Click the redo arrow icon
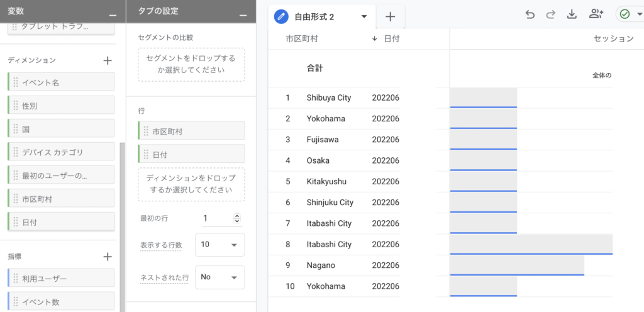The image size is (644, 312). coord(551,15)
